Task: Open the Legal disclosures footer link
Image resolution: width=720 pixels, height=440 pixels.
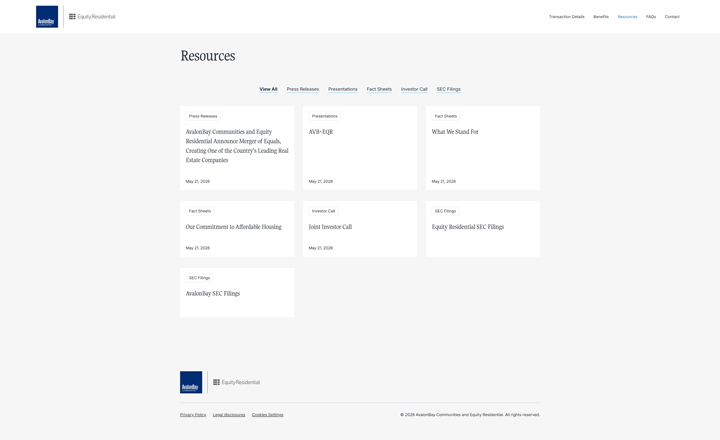Action: [x=229, y=415]
